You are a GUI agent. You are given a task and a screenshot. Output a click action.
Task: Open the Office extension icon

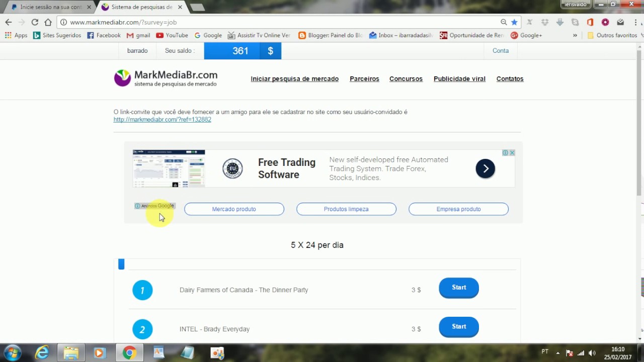[x=590, y=22]
